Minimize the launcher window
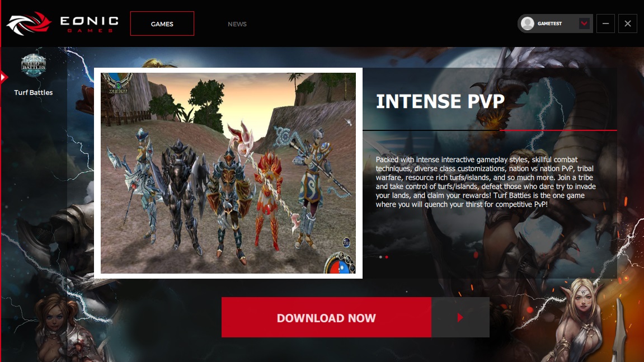The width and height of the screenshot is (644, 362). coord(605,23)
